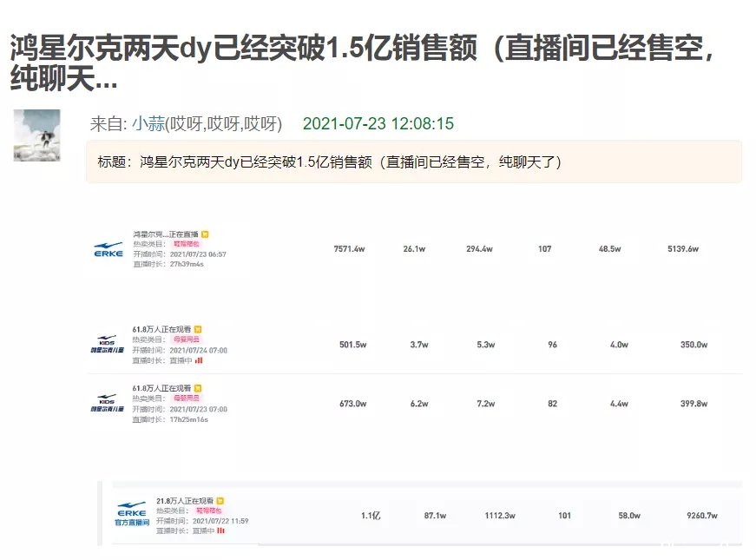The width and height of the screenshot is (756, 560).
Task: Click start time 2021/07/22 11:59
Action: (x=220, y=521)
